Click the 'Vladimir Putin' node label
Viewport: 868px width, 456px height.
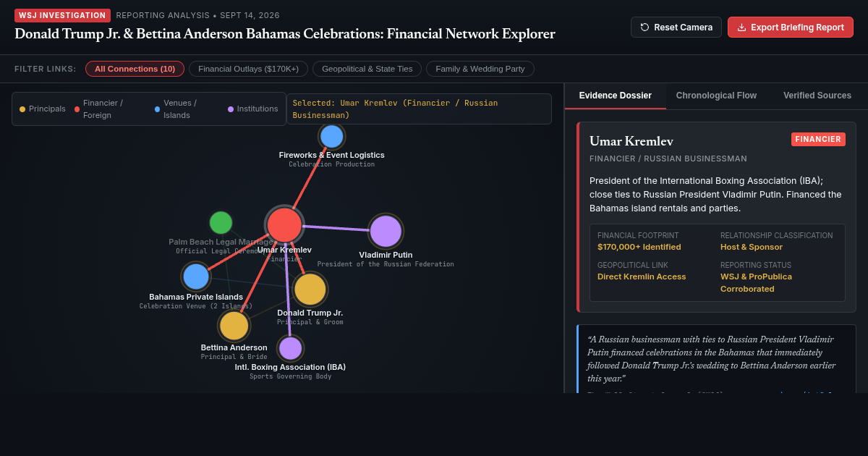coord(386,255)
